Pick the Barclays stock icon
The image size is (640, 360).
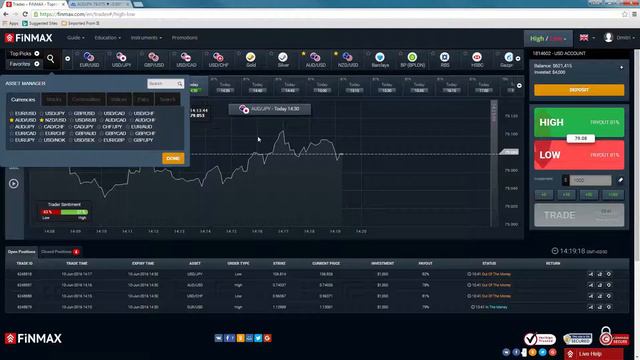(380, 57)
